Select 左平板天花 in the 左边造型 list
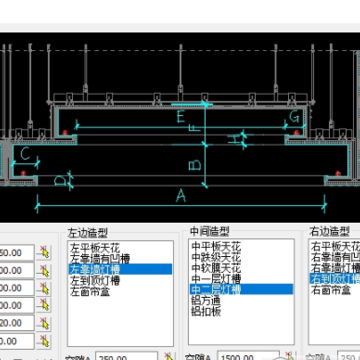Image resolution: width=360 pixels, height=360 pixels. tap(95, 248)
